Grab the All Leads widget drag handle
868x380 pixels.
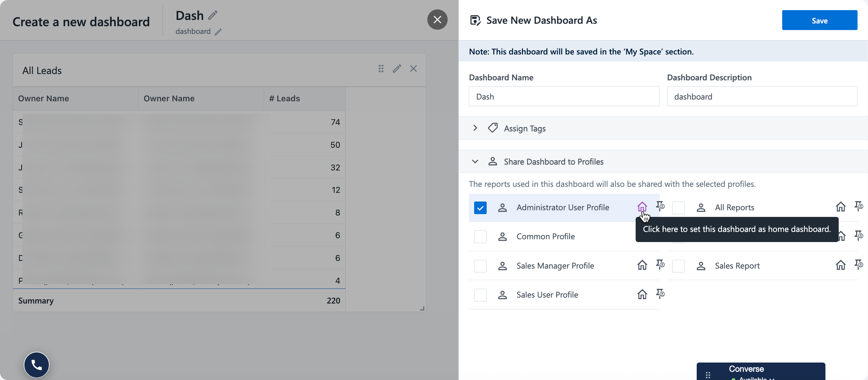click(x=381, y=69)
